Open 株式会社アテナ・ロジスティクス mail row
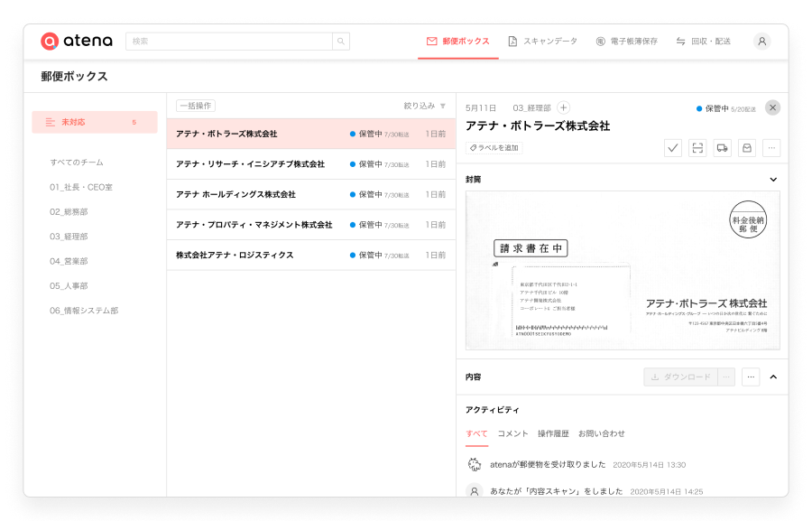 click(311, 255)
